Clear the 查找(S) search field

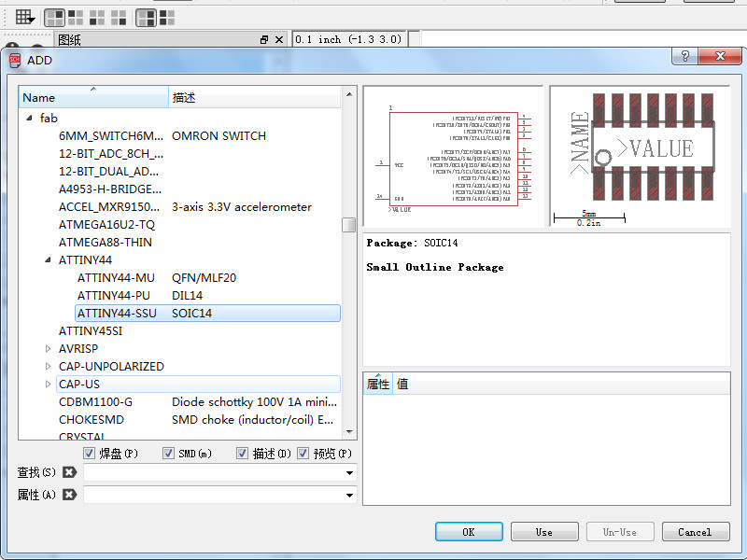pos(69,472)
